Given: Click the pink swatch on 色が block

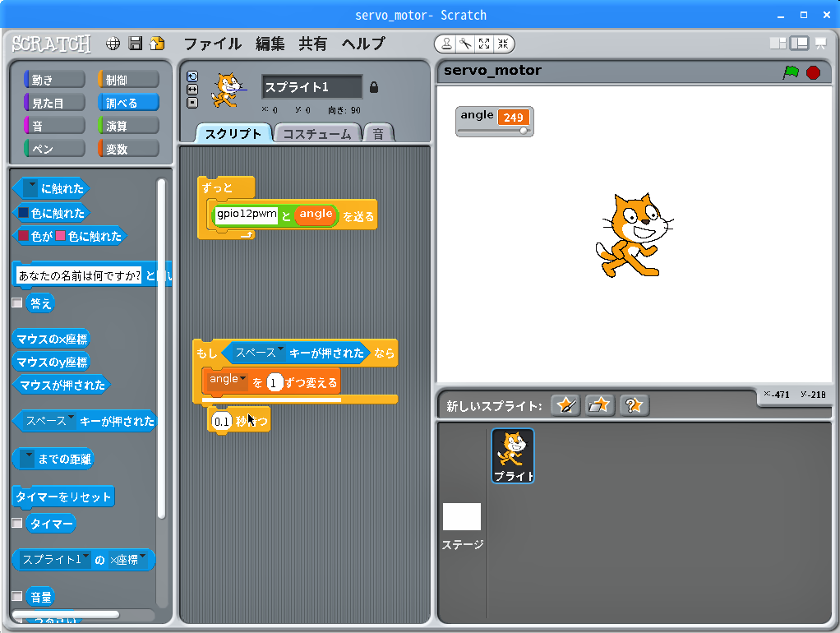Looking at the screenshot, I should coord(61,236).
